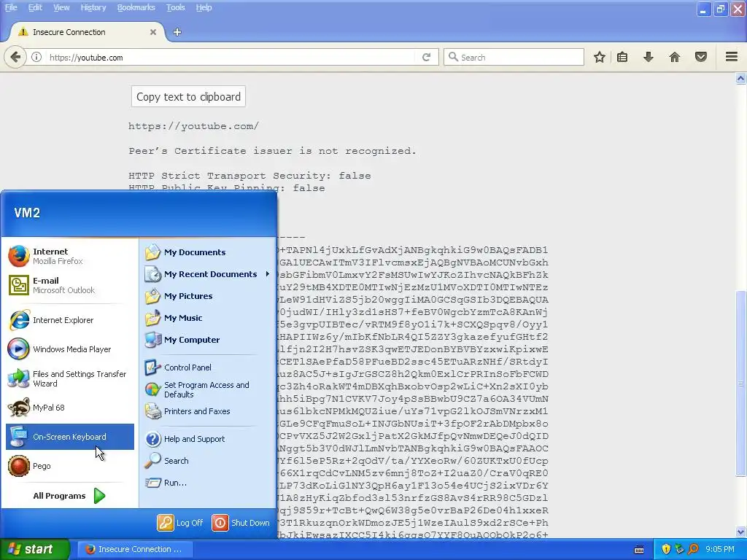Click the orange magnifier tray icon
This screenshot has height=560, width=747.
693,550
